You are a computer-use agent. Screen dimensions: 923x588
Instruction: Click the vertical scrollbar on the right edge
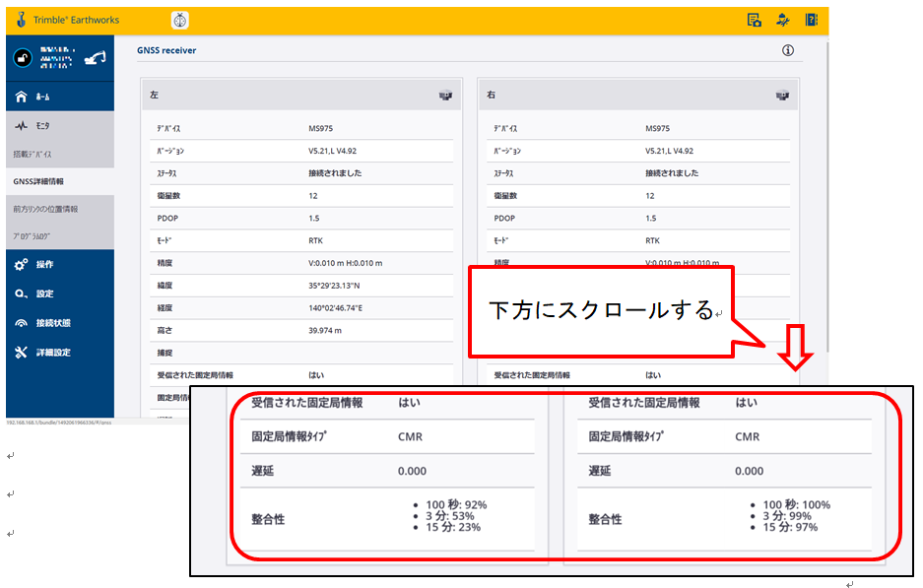point(826,197)
